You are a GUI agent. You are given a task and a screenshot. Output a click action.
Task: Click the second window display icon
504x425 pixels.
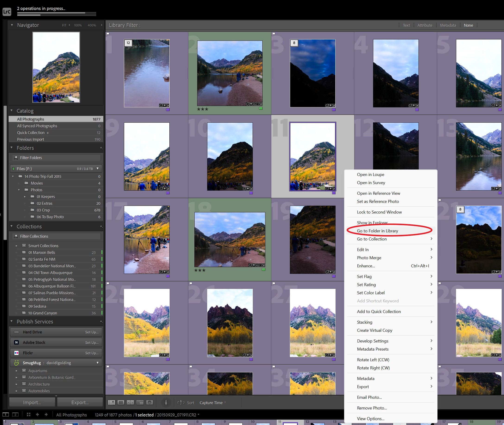click(15, 414)
